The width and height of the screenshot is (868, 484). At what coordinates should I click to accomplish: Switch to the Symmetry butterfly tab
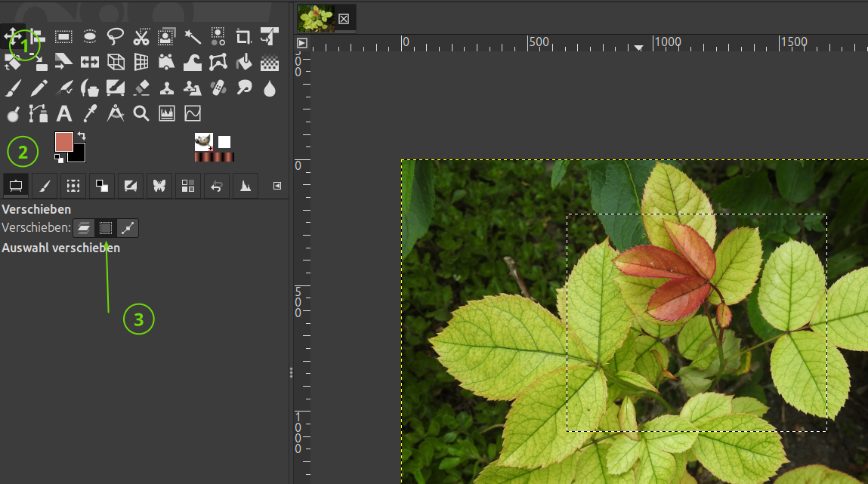click(x=159, y=186)
